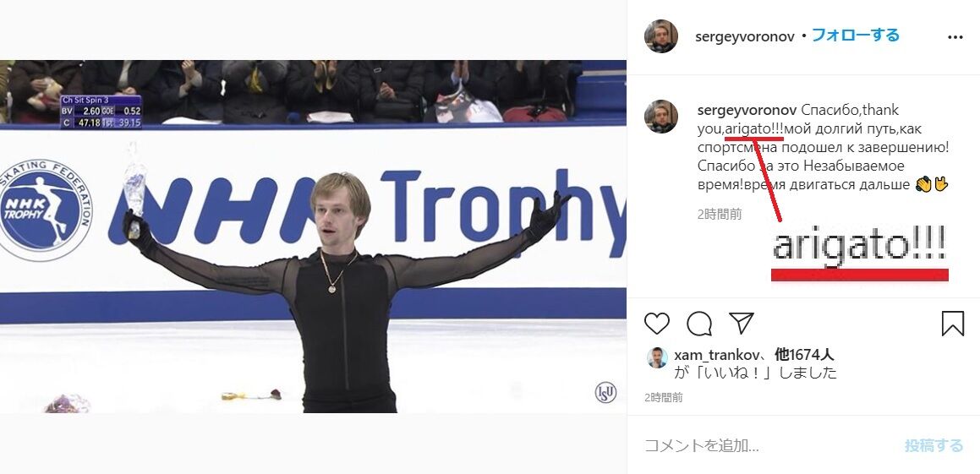The width and height of the screenshot is (980, 474).
Task: Click the NHK Trophy round logo
Action: [x=43, y=210]
